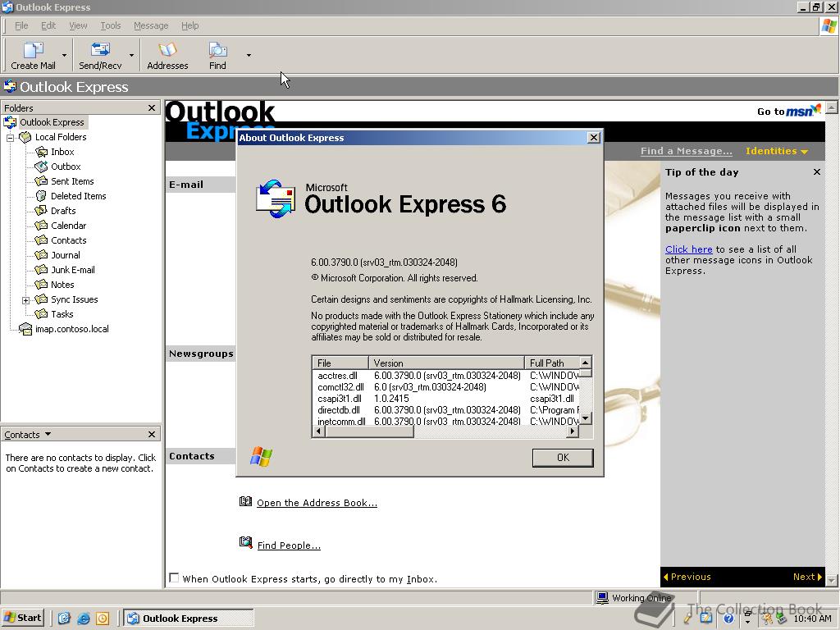
Task: Click file list scroll right arrow
Action: point(573,431)
